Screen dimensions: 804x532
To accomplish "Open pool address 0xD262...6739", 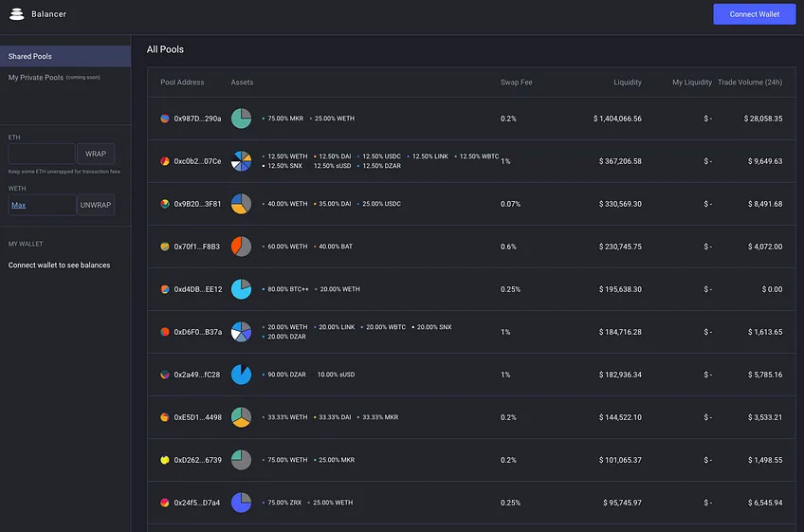I will click(198, 460).
